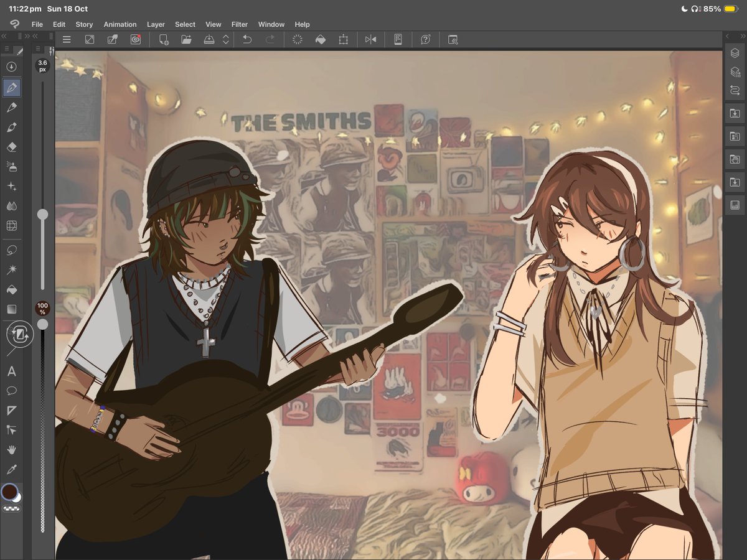
Task: Select the Balloon tool
Action: 11,391
